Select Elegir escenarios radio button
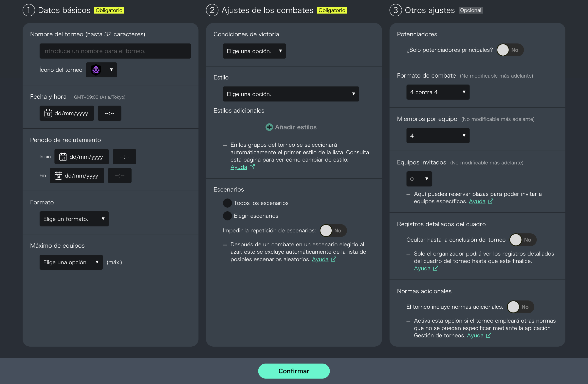 227,216
